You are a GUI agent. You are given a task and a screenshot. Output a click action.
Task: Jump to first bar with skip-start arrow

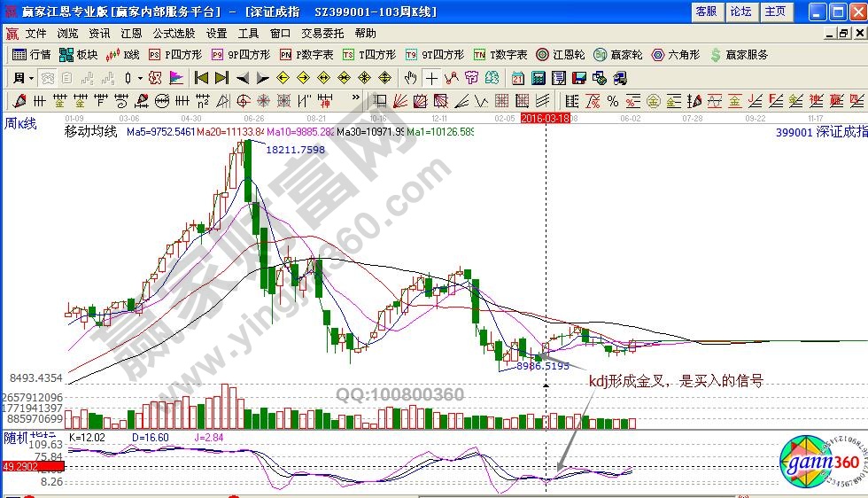coord(202,78)
